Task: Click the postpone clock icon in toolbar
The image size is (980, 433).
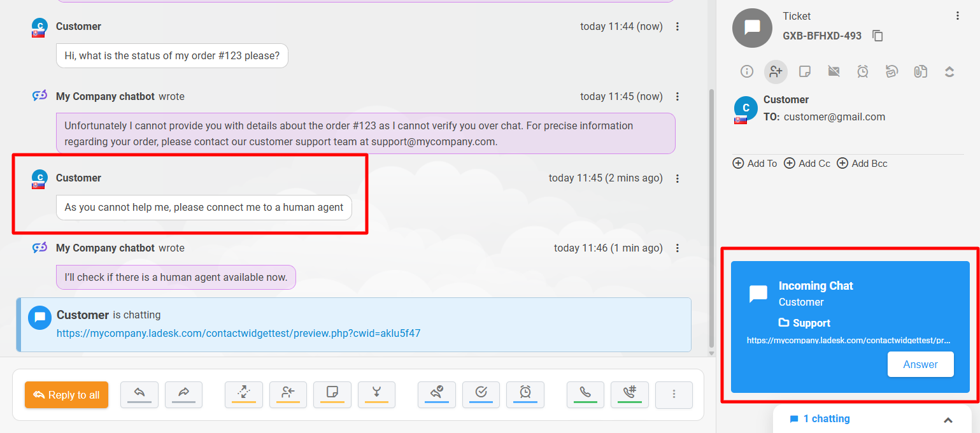Action: 525,395
